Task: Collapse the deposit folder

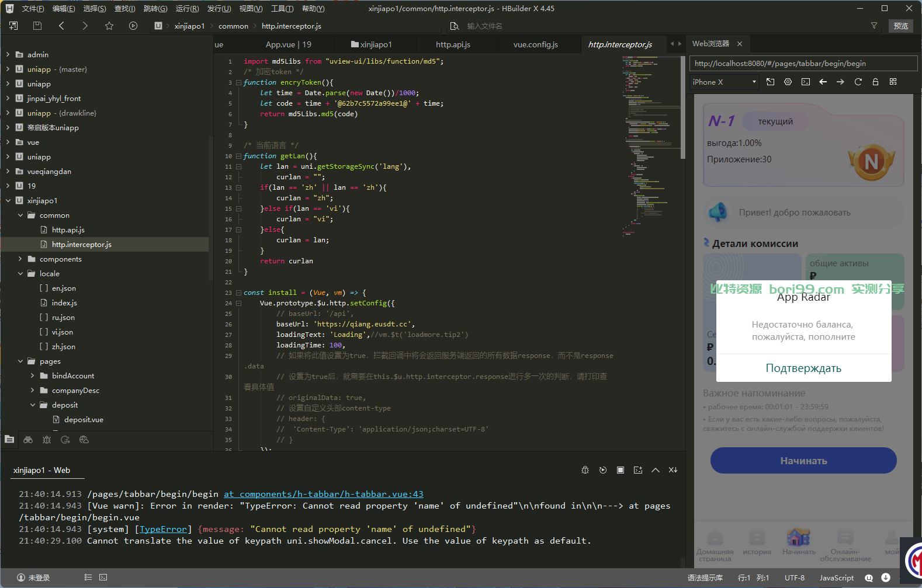Action: pyautogui.click(x=33, y=405)
